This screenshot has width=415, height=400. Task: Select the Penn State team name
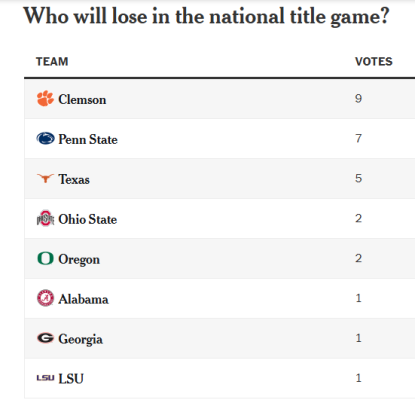click(88, 139)
